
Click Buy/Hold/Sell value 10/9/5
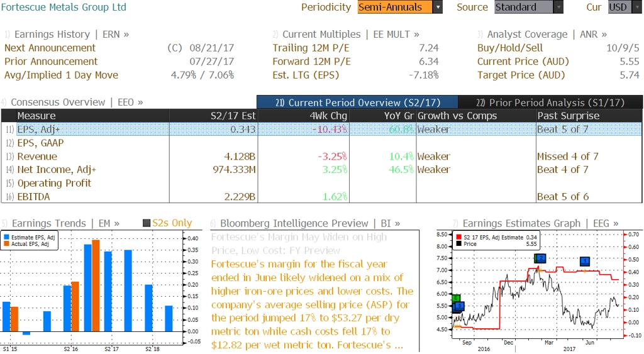[623, 48]
